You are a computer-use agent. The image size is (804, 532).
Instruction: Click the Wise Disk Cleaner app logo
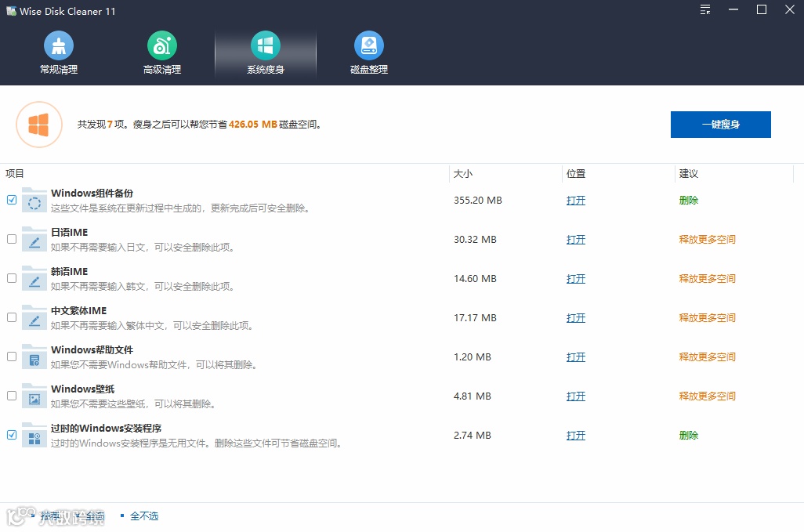(x=11, y=11)
